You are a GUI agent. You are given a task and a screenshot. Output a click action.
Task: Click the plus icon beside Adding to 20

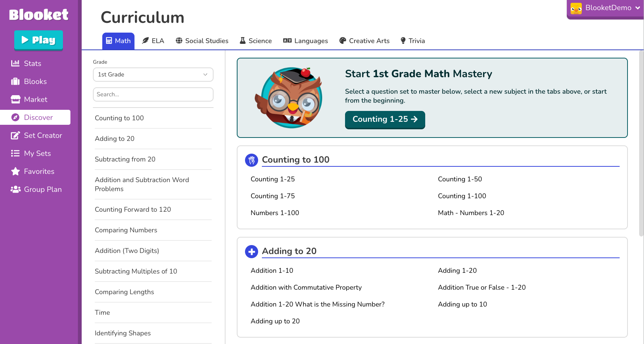coord(251,251)
